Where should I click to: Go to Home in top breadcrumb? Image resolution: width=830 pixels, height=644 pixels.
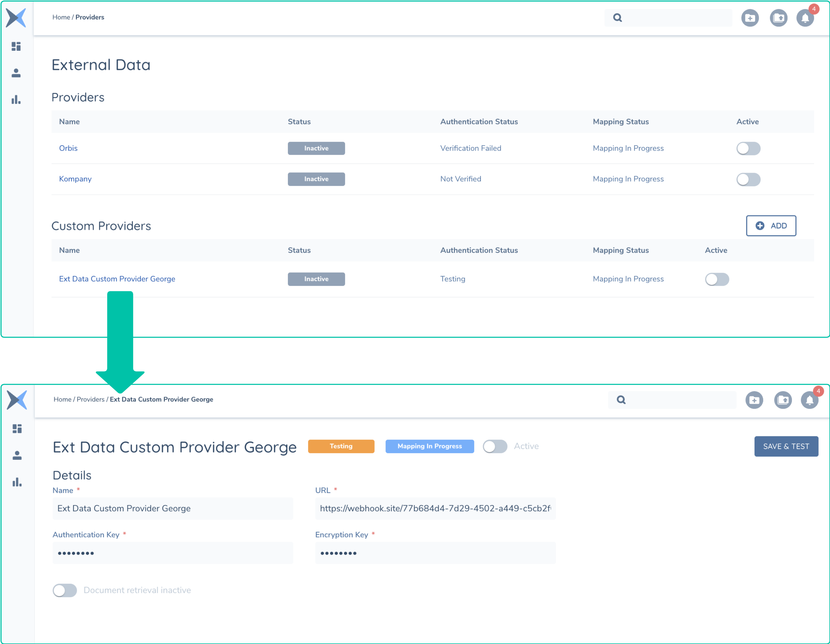click(61, 17)
